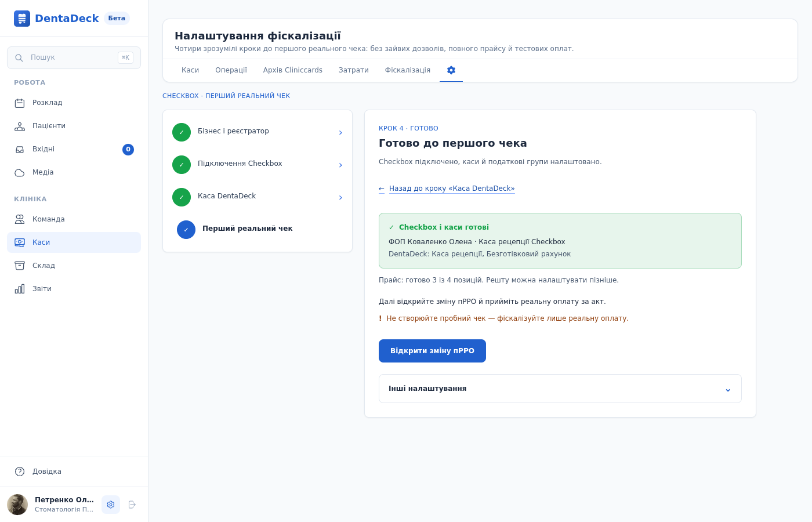812x522 pixels.
Task: Open Склад archive box icon
Action: [20, 266]
